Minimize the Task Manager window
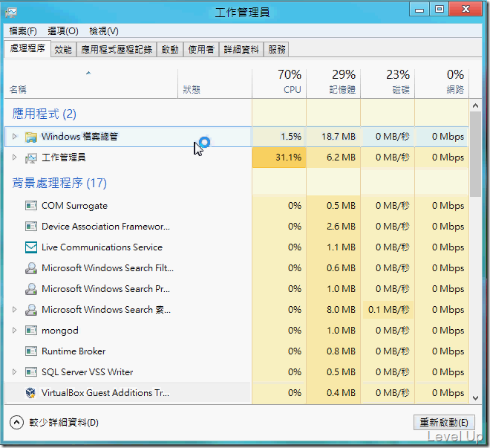Screen dimensions: 490x448 (419, 10)
